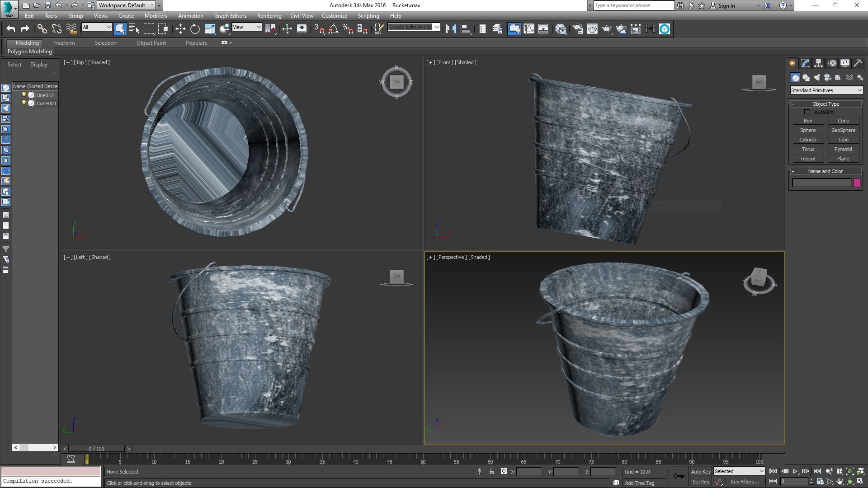Switch to the Modify command panel tab
Viewport: 868px width, 488px height.
coord(805,63)
